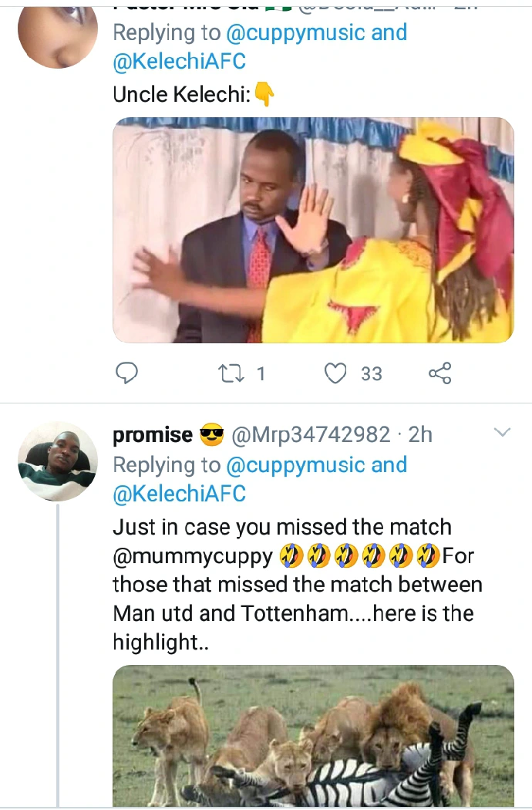Open the lions and zebra photo
The width and height of the screenshot is (532, 810).
pyautogui.click(x=313, y=735)
